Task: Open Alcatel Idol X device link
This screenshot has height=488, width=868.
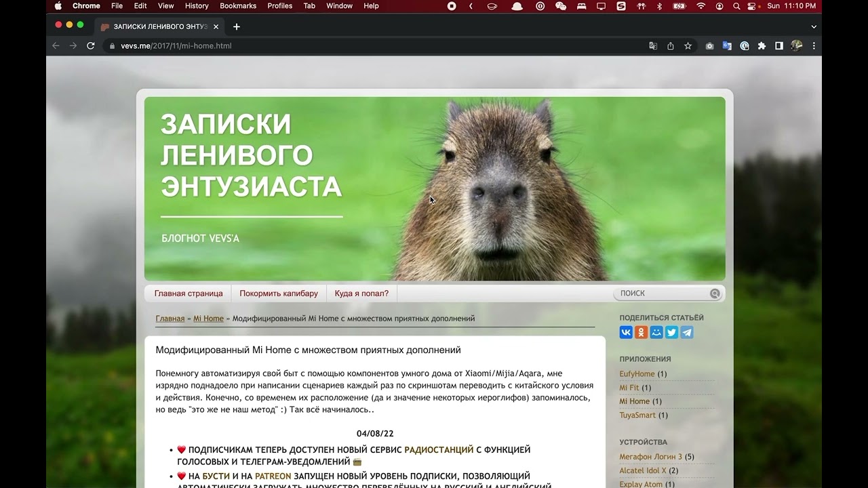Action: [x=643, y=470]
